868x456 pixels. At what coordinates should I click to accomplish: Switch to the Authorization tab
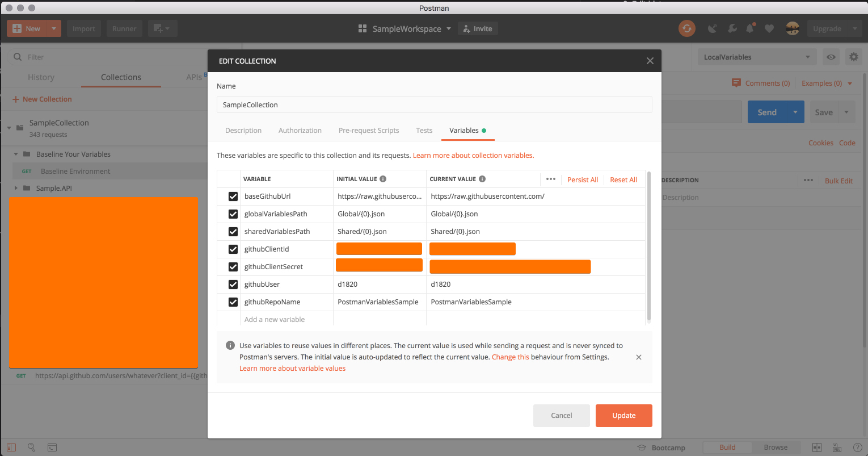300,131
